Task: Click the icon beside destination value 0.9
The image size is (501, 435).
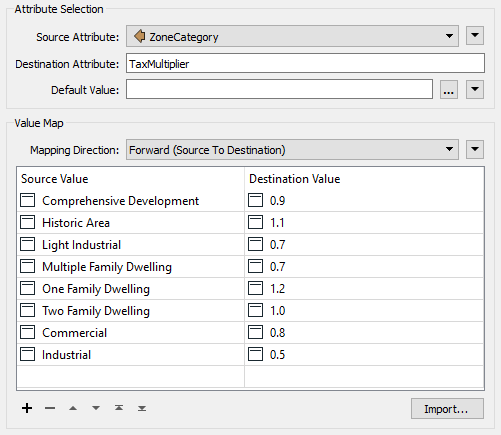Action: click(x=255, y=200)
